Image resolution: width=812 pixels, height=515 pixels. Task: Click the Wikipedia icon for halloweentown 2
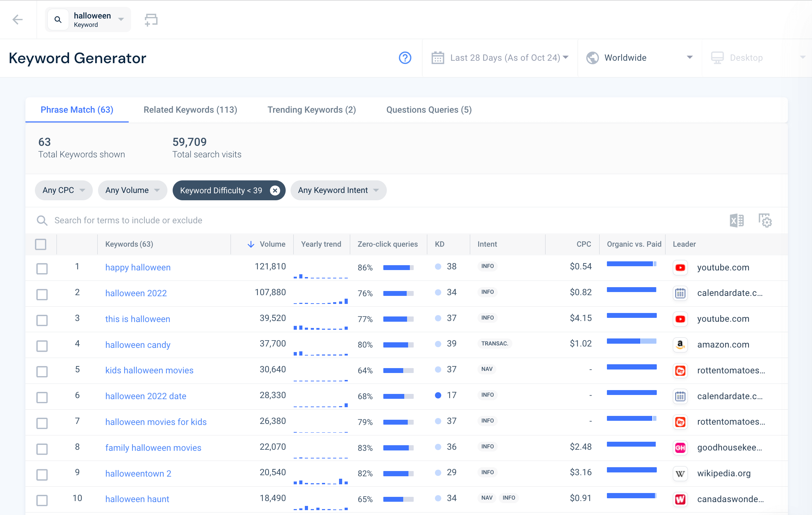pyautogui.click(x=681, y=473)
